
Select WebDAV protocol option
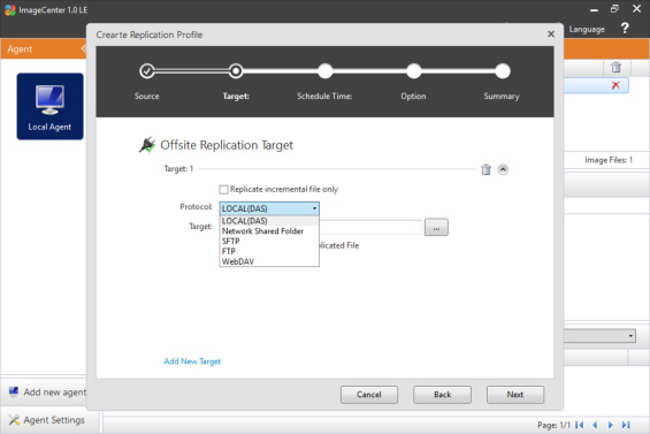[x=269, y=262]
